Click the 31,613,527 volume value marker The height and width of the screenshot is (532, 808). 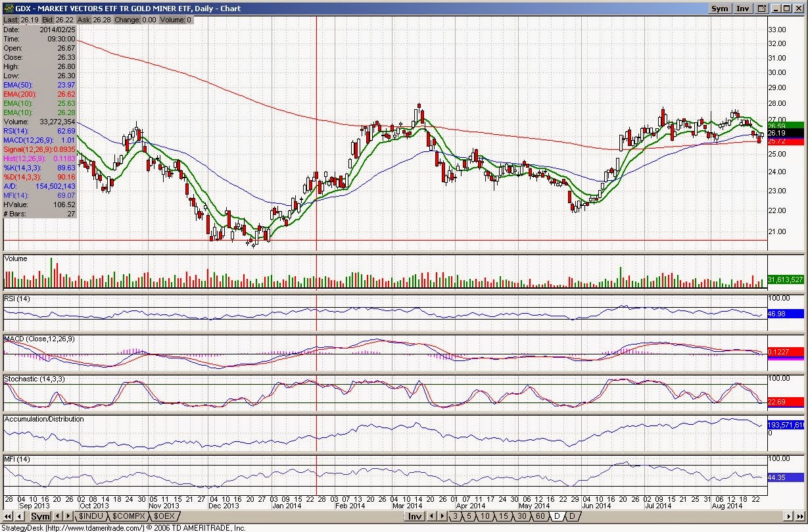[786, 280]
